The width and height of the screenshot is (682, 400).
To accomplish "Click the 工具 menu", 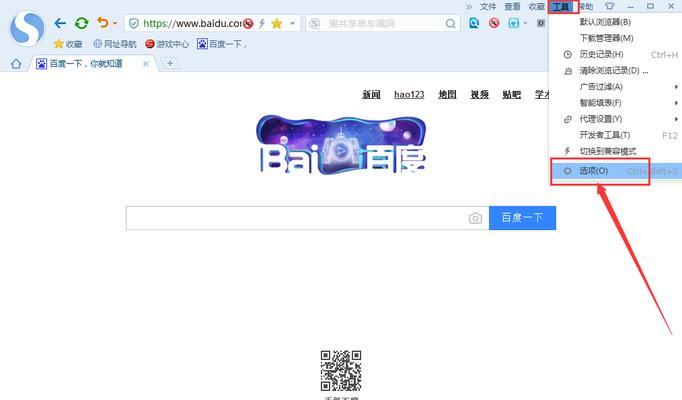I will tap(561, 7).
